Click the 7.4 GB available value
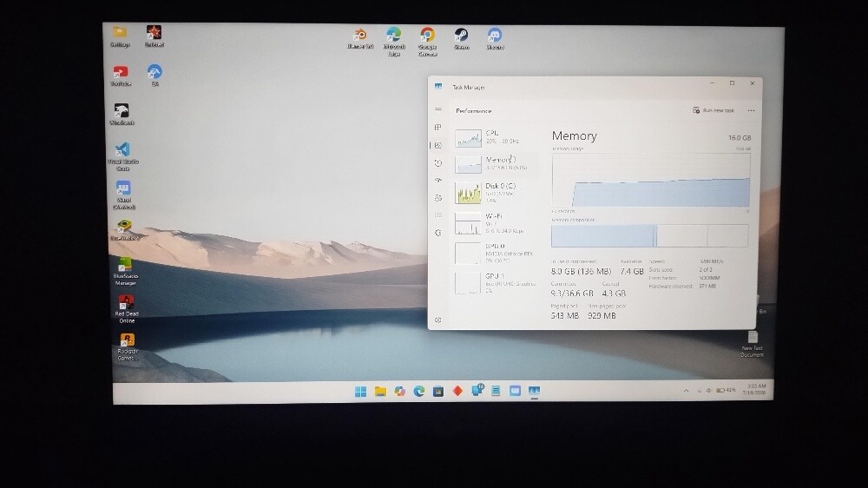Screen dimensions: 868x488 click(632, 272)
